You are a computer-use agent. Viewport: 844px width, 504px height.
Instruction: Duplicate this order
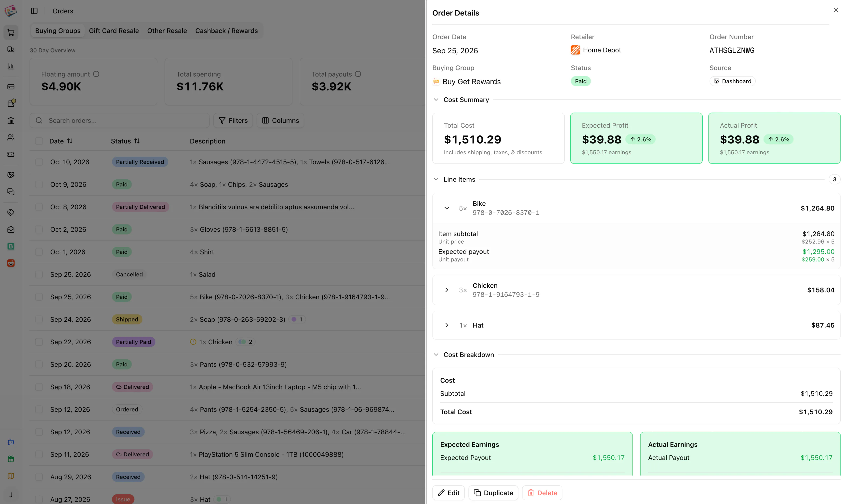point(493,493)
